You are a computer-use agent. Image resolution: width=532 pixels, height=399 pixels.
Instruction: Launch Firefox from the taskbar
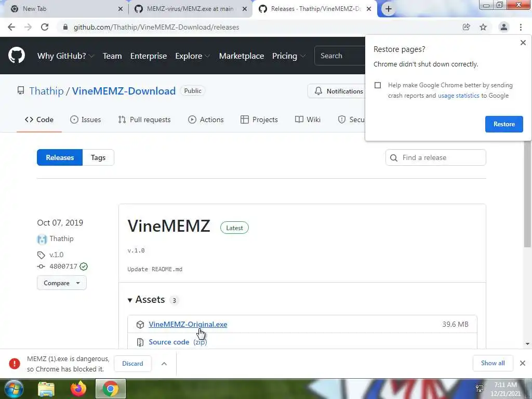tap(78, 389)
